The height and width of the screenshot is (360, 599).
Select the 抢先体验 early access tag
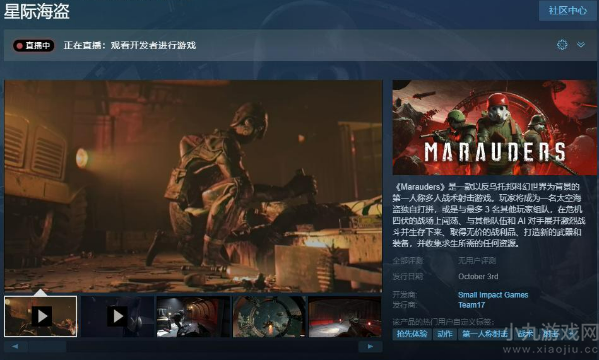click(x=412, y=334)
